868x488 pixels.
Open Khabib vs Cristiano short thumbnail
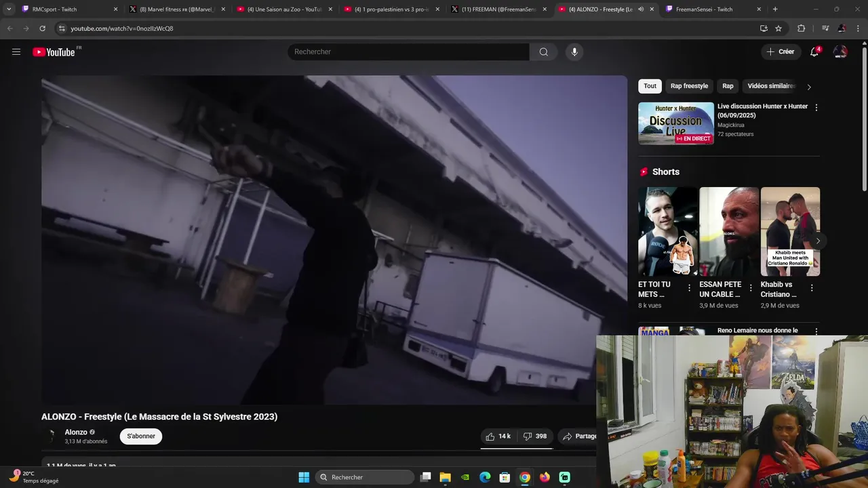coord(790,231)
